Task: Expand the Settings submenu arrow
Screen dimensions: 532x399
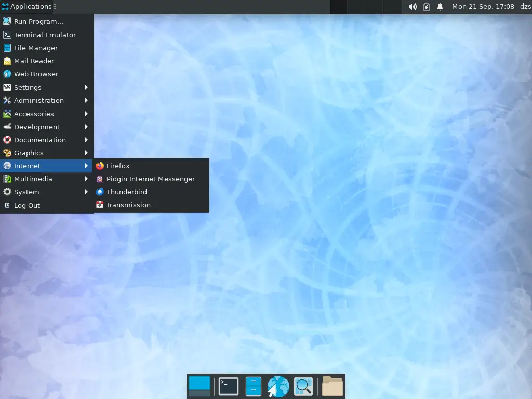Action: point(86,87)
